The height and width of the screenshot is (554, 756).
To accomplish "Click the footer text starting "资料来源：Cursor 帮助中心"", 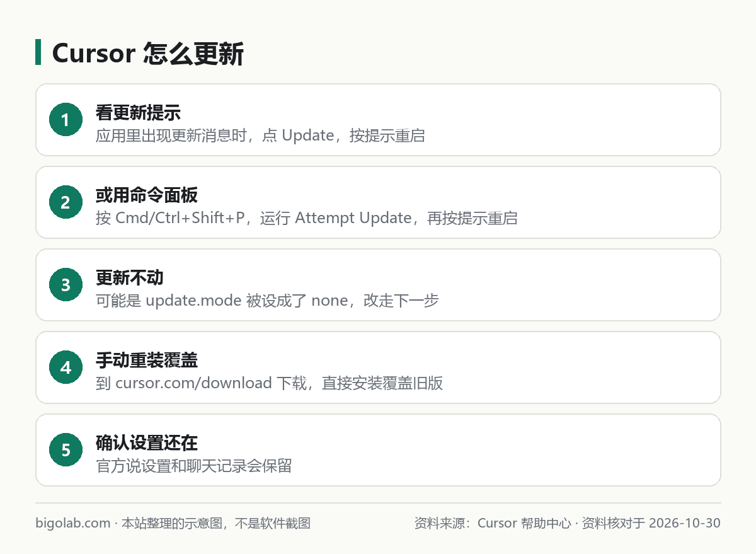I will point(568,523).
